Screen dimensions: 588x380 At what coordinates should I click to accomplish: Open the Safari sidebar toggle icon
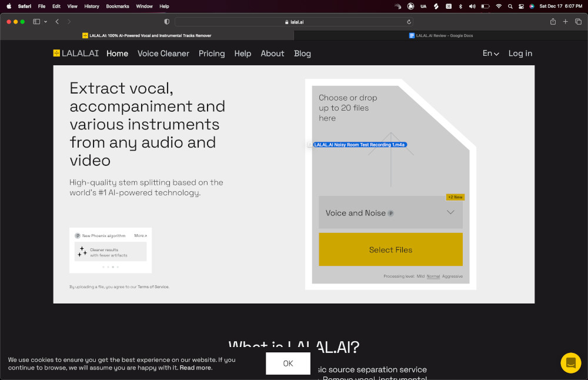tap(36, 22)
